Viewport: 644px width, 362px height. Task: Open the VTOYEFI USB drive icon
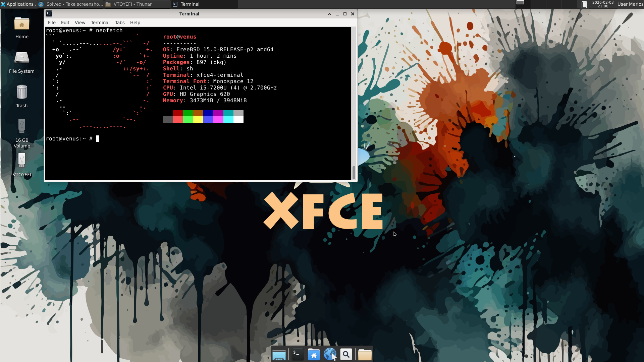coord(22,164)
